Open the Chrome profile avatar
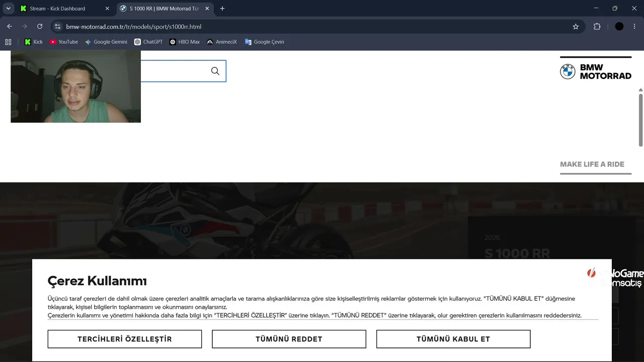The image size is (644, 362). (x=619, y=27)
